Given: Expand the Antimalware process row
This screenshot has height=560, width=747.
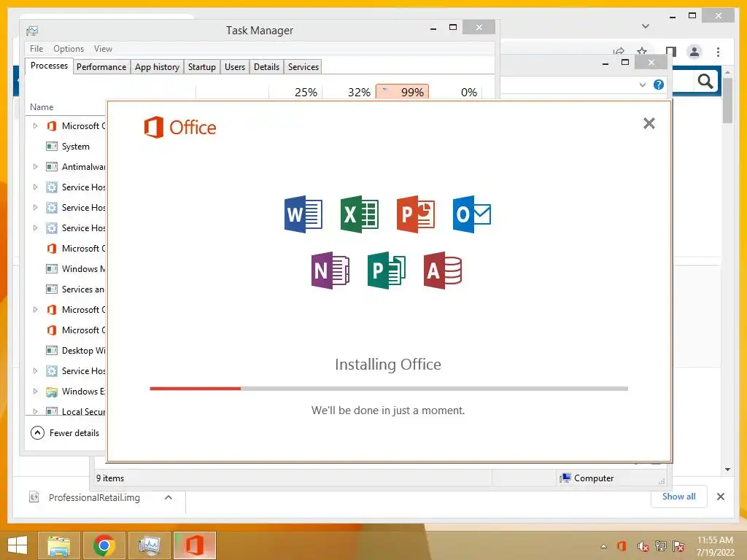Looking at the screenshot, I should [x=35, y=167].
